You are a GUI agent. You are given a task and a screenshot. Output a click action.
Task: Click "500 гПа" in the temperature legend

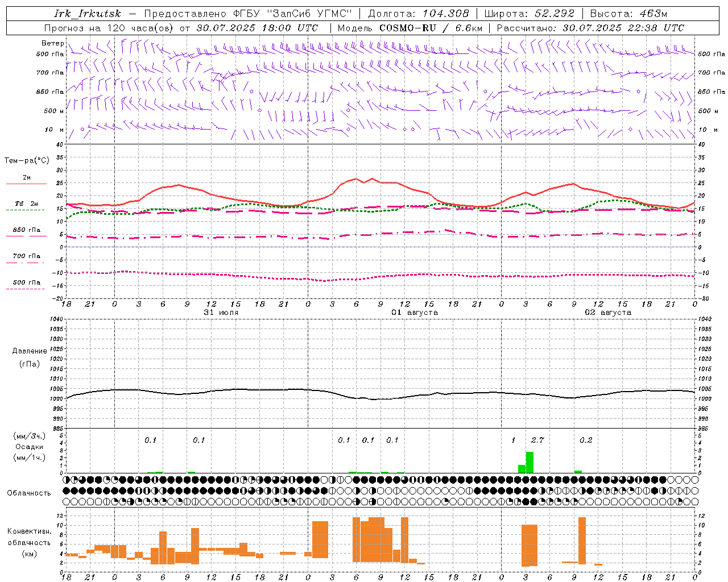27,282
